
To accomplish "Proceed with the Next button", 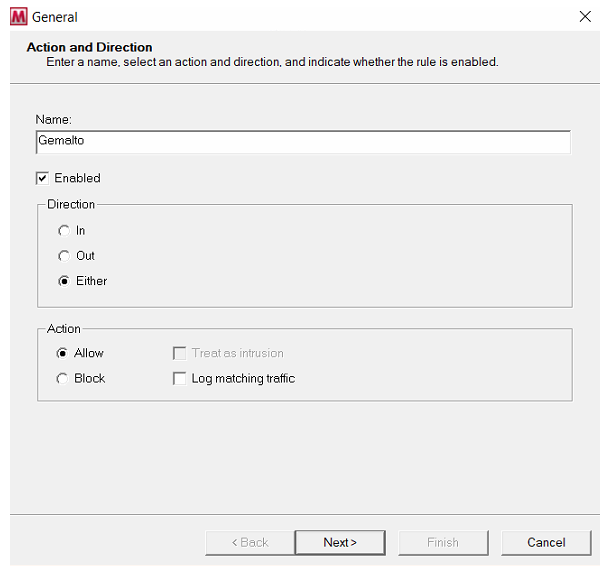I will tap(340, 542).
